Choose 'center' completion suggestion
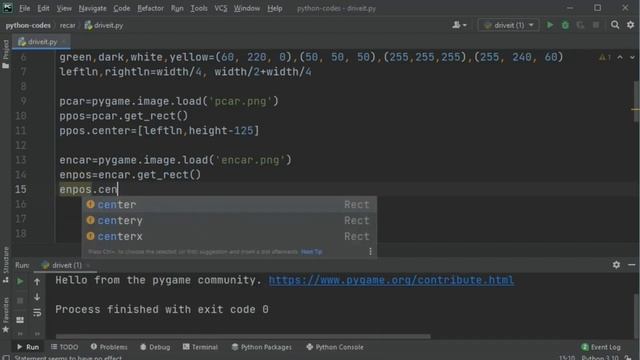This screenshot has height=360, width=640. pyautogui.click(x=229, y=204)
